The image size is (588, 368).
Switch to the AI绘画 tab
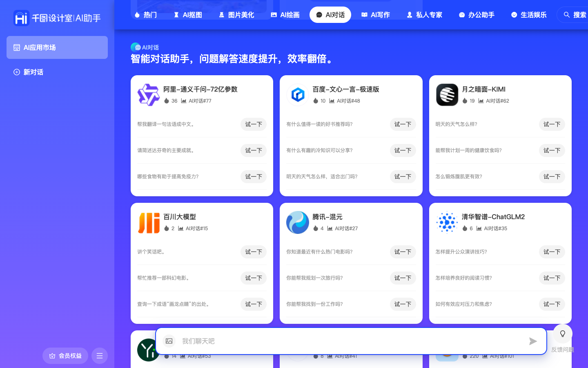click(x=285, y=15)
